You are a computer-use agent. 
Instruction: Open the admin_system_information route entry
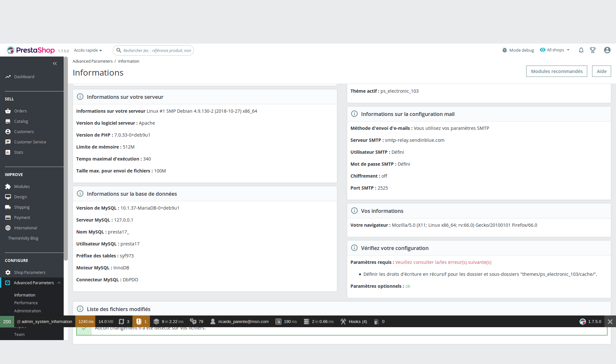click(45, 321)
